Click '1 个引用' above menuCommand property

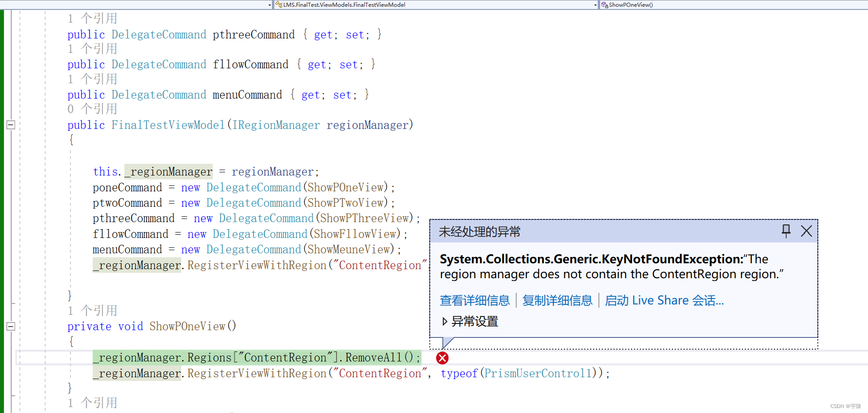[x=93, y=79]
